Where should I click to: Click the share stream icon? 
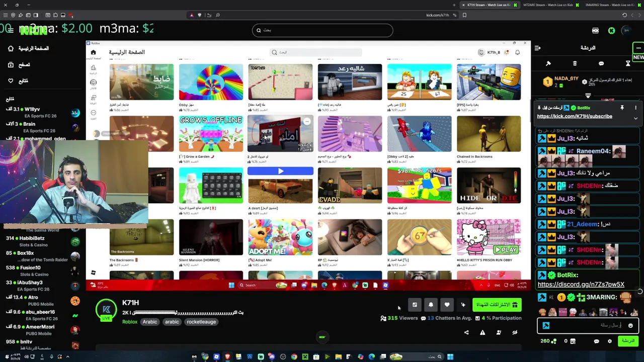point(466,332)
